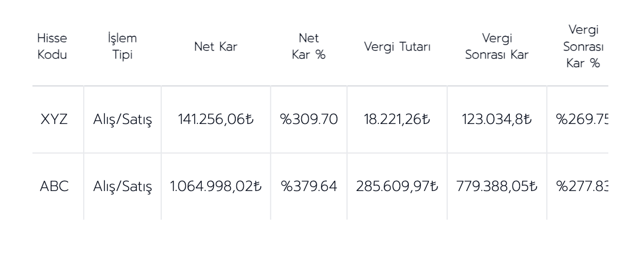The width and height of the screenshot is (644, 265).
Task: Select the 141.256,06₺ net profit cell
Action: 216,119
